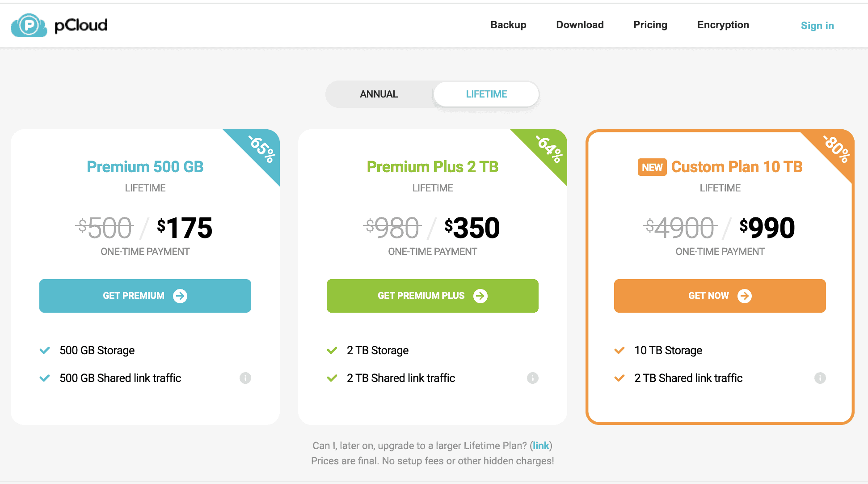This screenshot has height=484, width=868.
Task: Click the arrow icon inside GET PREMIUM PLUS button
Action: (480, 296)
